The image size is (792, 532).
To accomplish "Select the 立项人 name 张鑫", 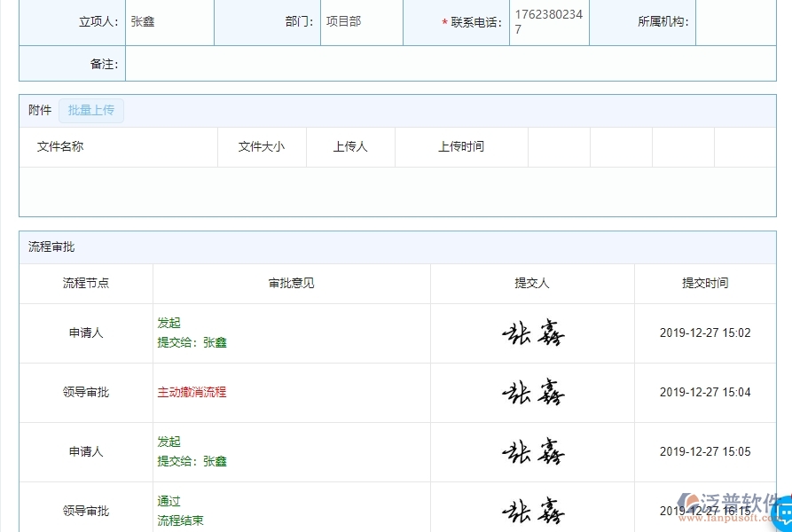I will (x=145, y=21).
